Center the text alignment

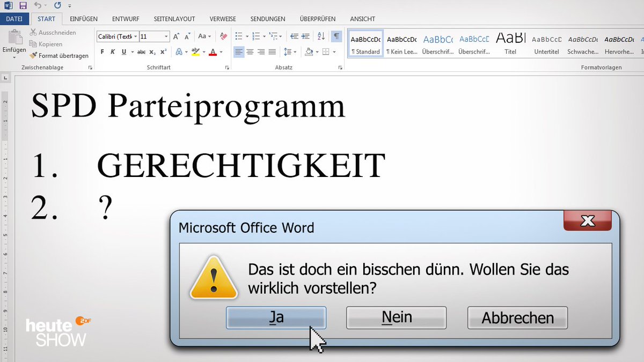pos(250,52)
